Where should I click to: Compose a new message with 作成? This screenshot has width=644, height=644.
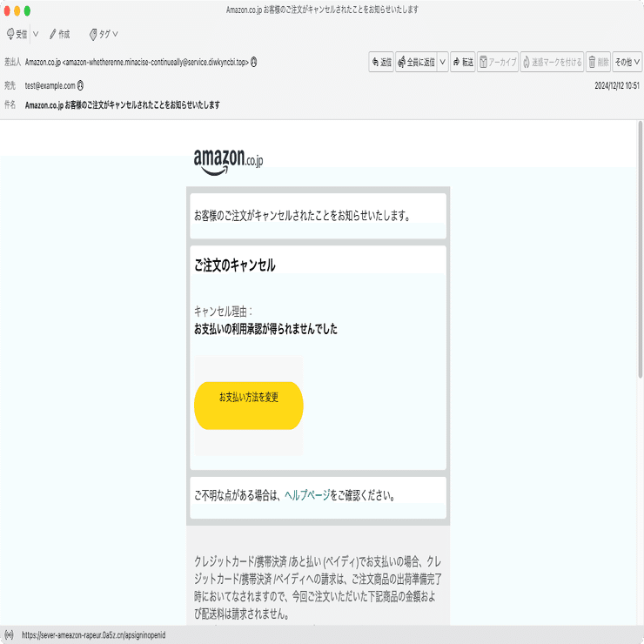pyautogui.click(x=59, y=34)
